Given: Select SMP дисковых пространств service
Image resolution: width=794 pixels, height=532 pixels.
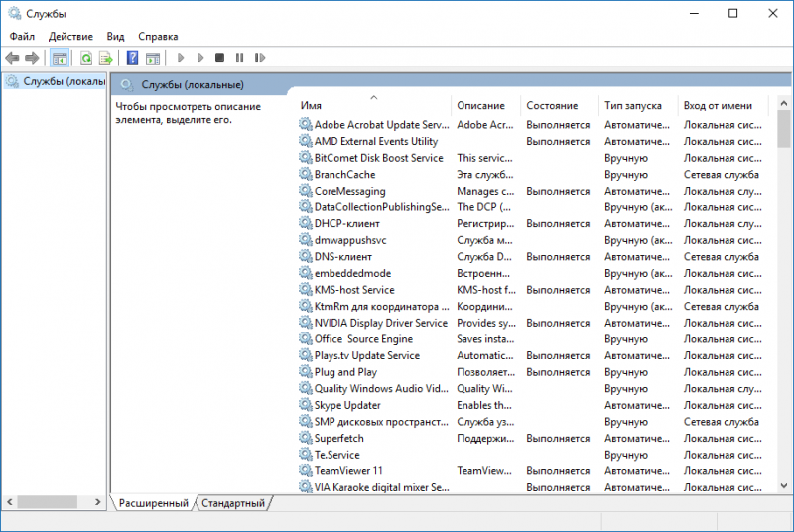Looking at the screenshot, I should (532, 422).
